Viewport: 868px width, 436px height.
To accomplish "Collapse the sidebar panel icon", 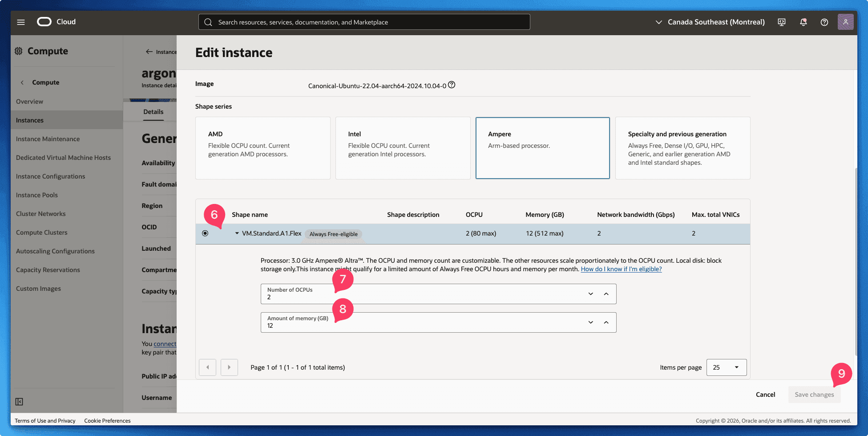I will click(19, 402).
